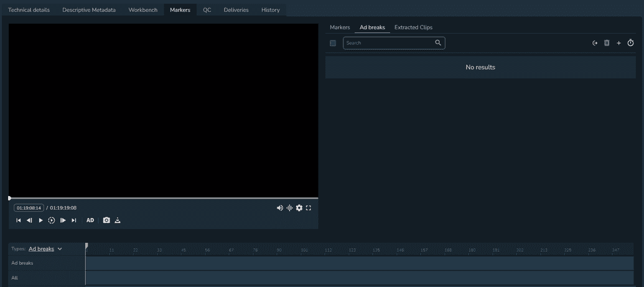Capture a snapshot with the camera icon
This screenshot has width=644, height=287.
(106, 220)
